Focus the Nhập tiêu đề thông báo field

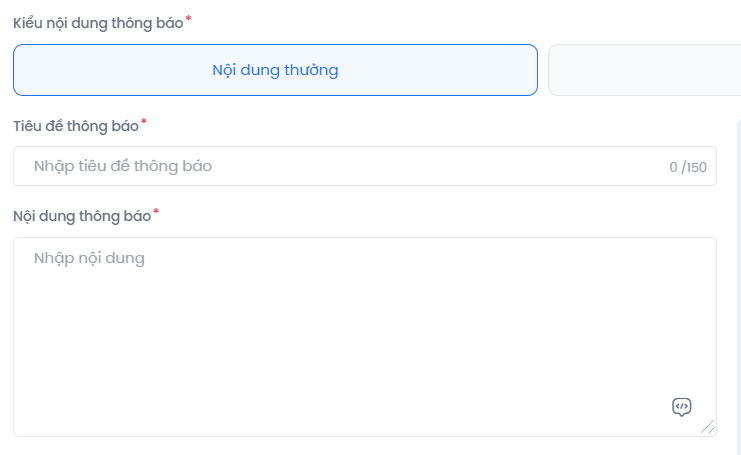[365, 166]
